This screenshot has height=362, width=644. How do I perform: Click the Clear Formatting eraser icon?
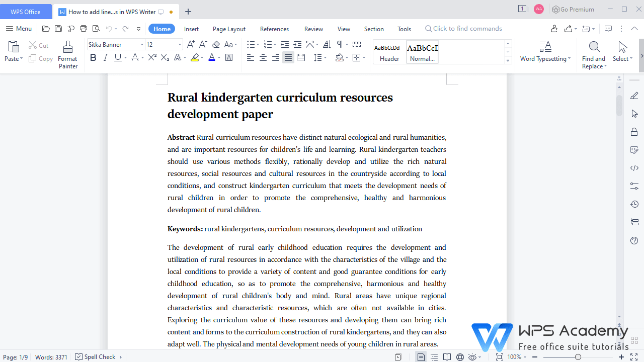click(x=216, y=45)
